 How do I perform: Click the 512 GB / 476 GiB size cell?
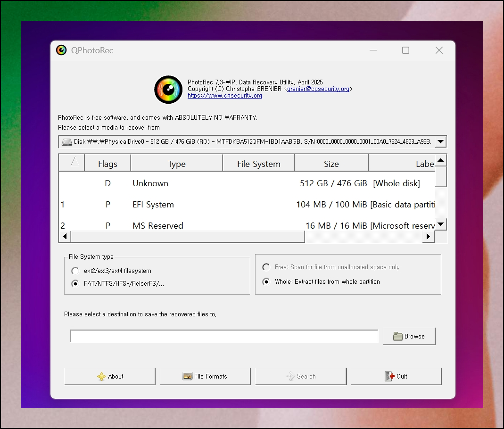(x=333, y=183)
